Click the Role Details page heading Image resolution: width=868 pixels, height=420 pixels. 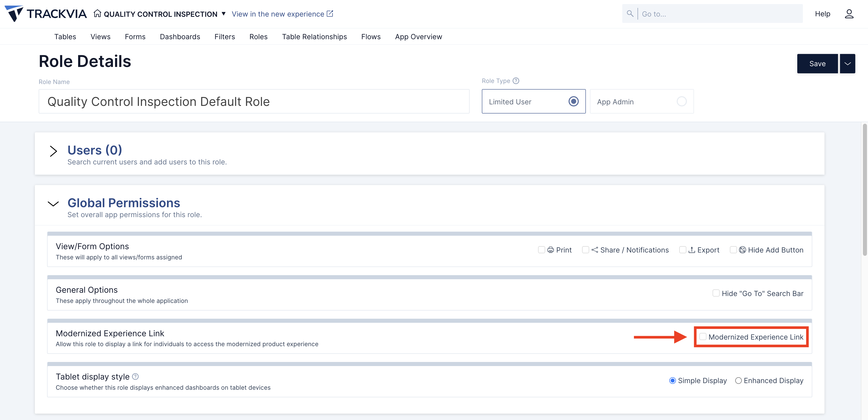[x=85, y=61]
